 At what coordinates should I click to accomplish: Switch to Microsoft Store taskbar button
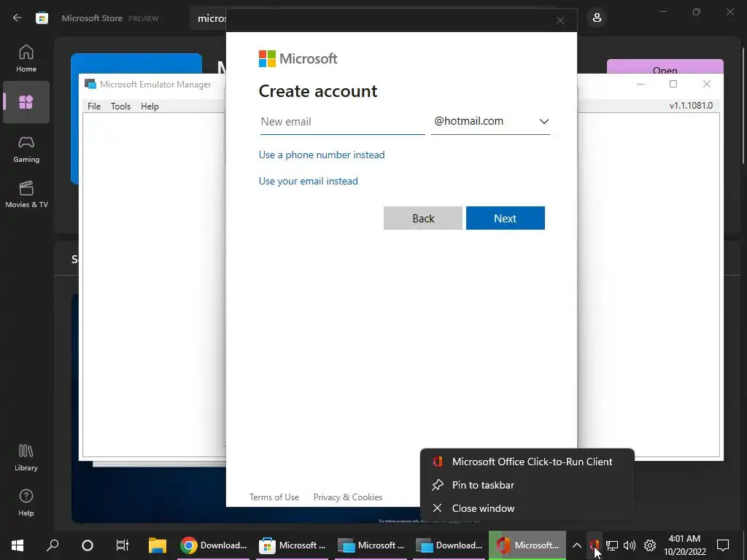292,545
